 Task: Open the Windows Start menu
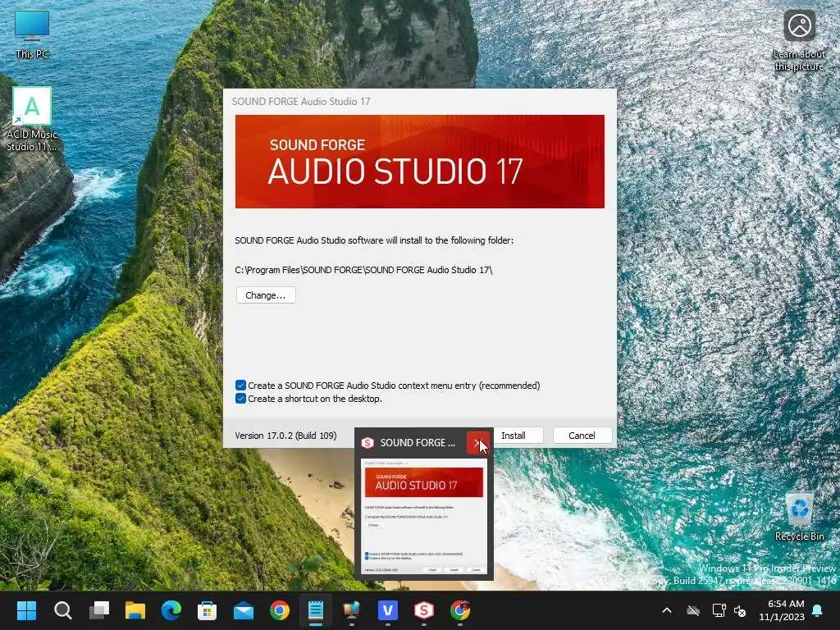tap(26, 610)
